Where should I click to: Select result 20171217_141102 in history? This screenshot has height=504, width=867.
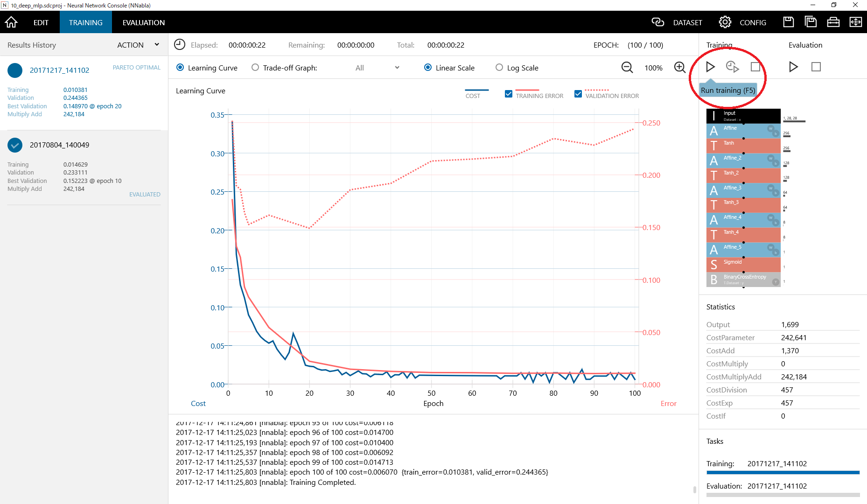point(59,70)
